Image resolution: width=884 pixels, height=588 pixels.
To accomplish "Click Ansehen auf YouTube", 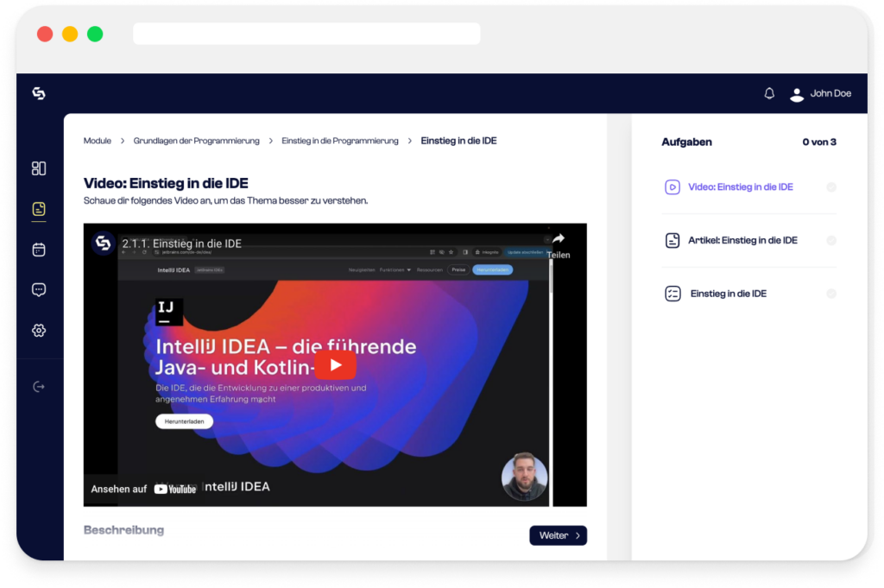I will pyautogui.click(x=143, y=489).
